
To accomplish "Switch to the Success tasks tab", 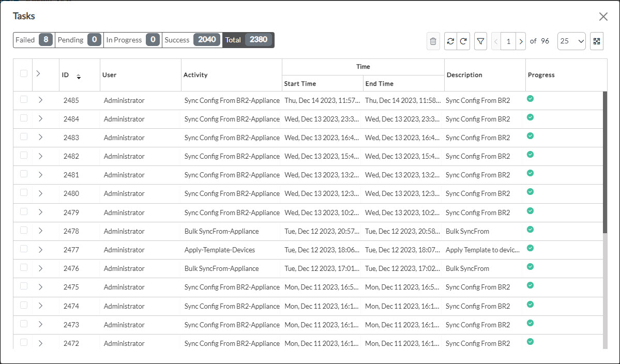I will pos(192,40).
